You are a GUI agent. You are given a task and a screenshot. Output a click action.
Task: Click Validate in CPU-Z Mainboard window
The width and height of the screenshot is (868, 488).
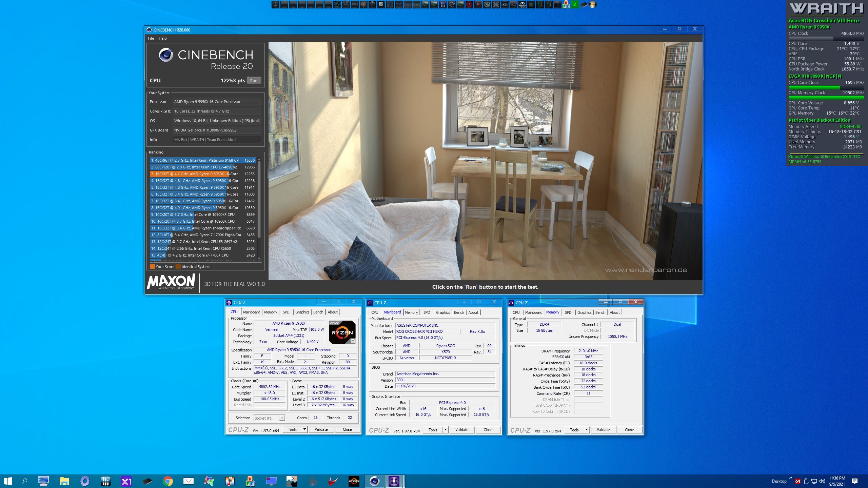point(461,430)
